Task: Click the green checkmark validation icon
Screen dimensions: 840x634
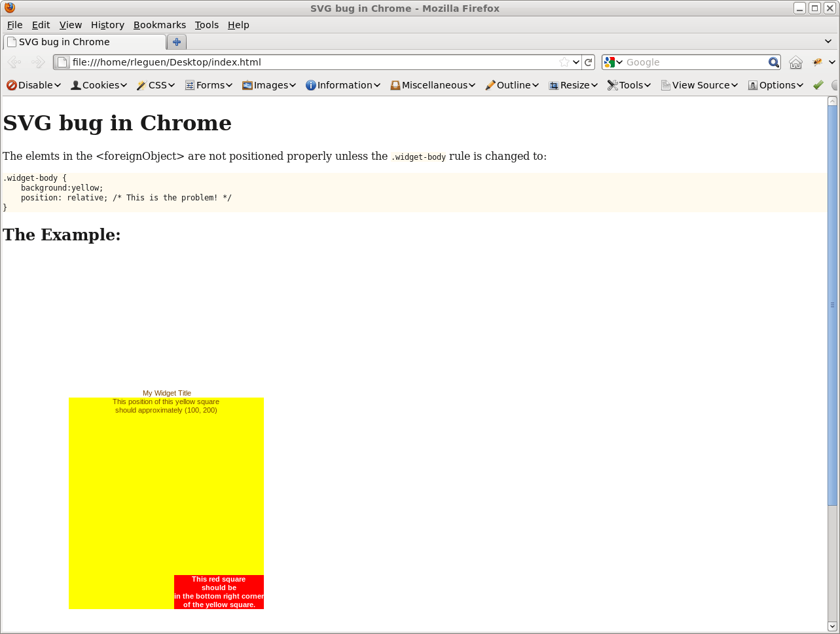Action: point(818,85)
